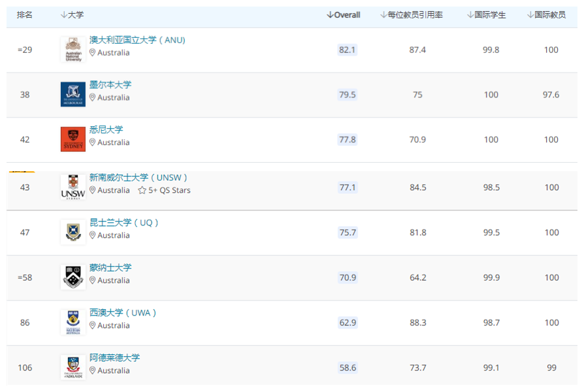Screen dimensions: 584x392
Task: Open 墨尔本大学 link
Action: pyautogui.click(x=110, y=84)
